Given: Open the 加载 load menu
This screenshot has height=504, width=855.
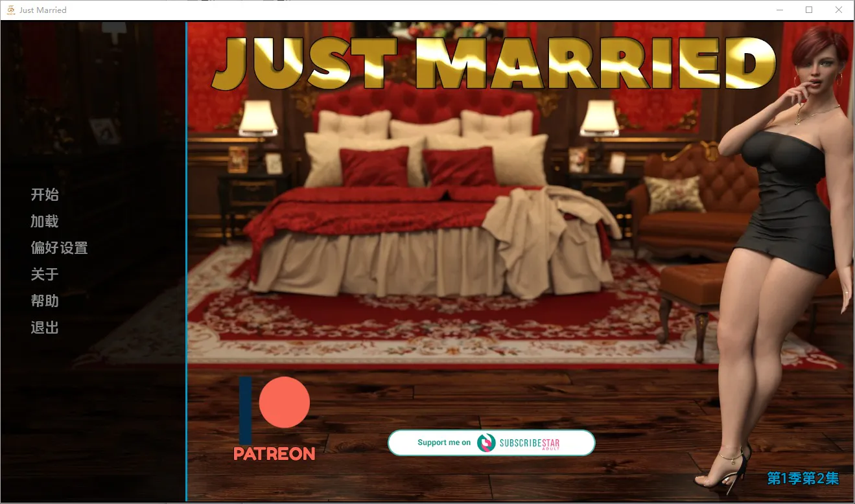Looking at the screenshot, I should coord(45,222).
